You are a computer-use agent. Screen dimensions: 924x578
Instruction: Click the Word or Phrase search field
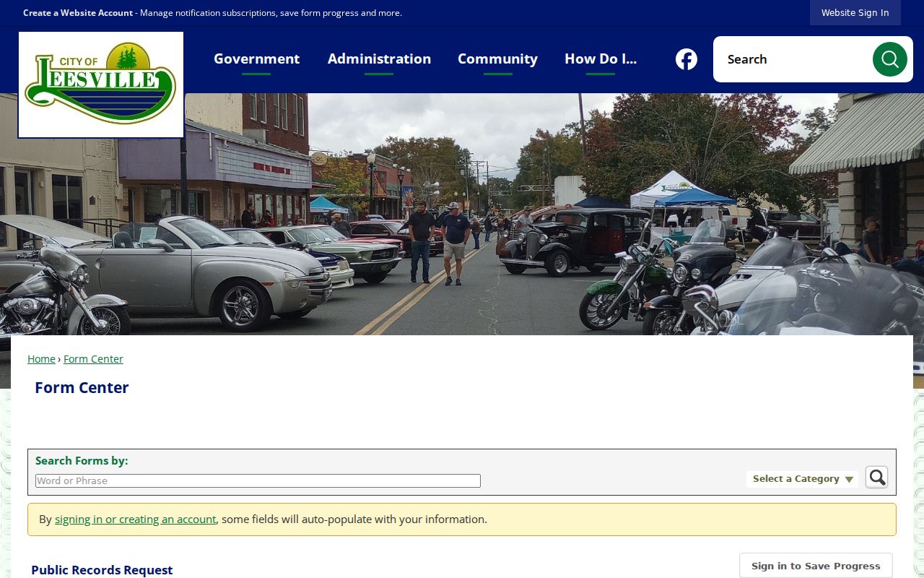[258, 481]
